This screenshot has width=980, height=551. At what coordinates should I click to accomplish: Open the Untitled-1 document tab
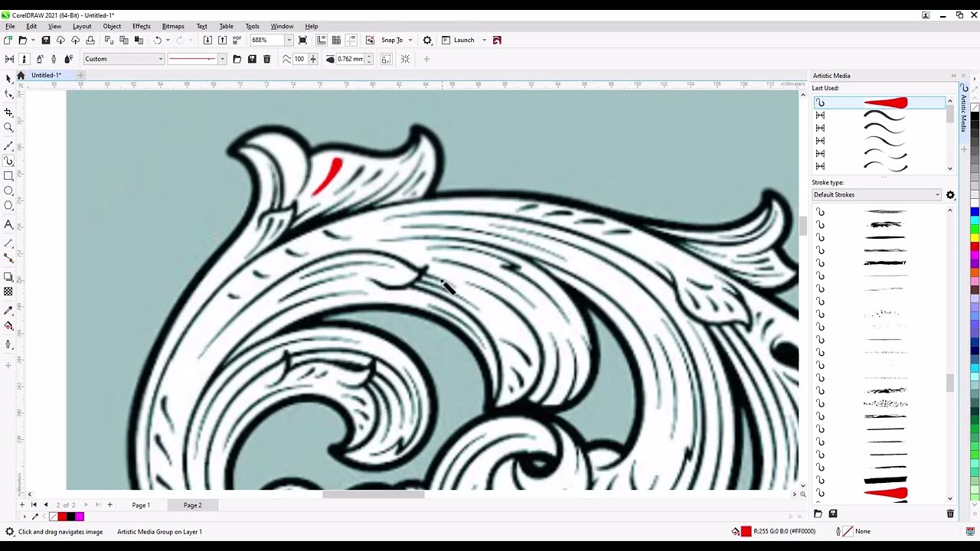click(x=46, y=75)
